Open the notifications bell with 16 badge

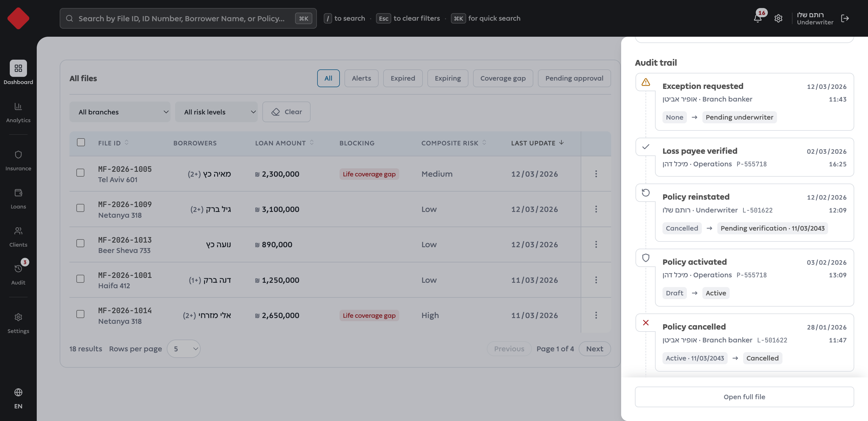758,18
